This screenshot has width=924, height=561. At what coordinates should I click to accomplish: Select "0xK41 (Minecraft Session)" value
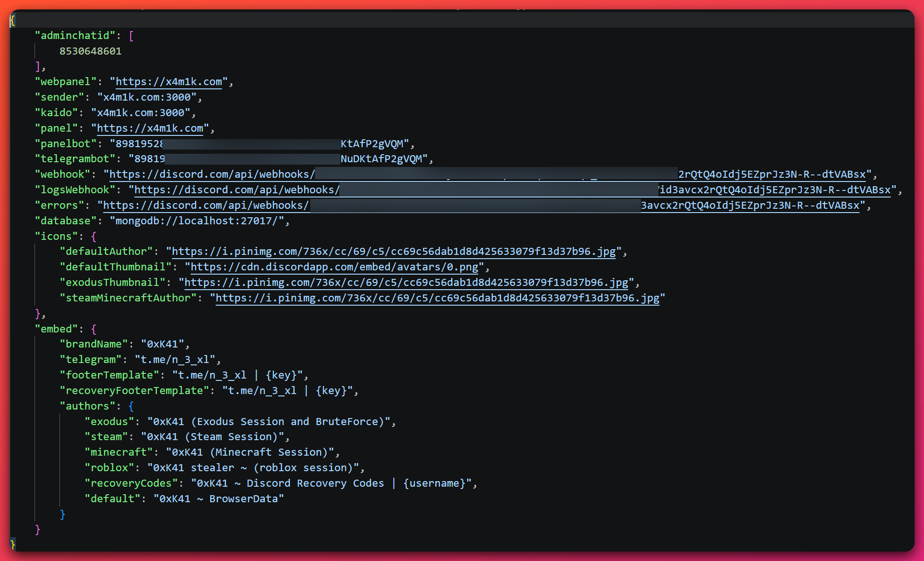click(x=250, y=452)
